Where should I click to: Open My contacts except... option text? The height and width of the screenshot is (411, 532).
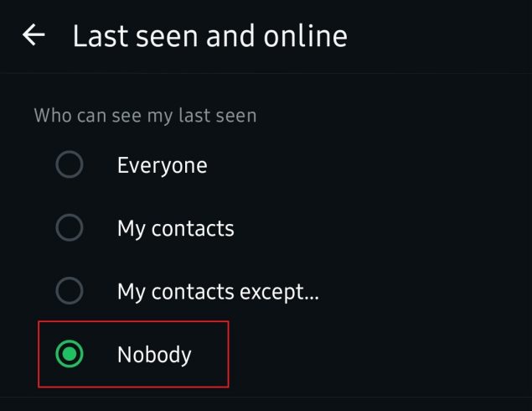click(x=218, y=292)
